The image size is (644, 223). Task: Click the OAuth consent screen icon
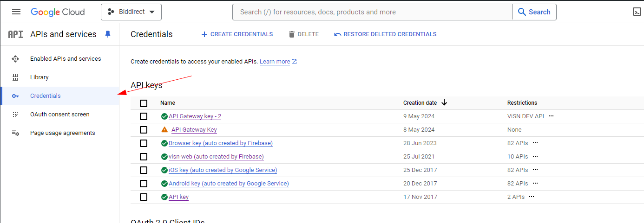tap(15, 115)
